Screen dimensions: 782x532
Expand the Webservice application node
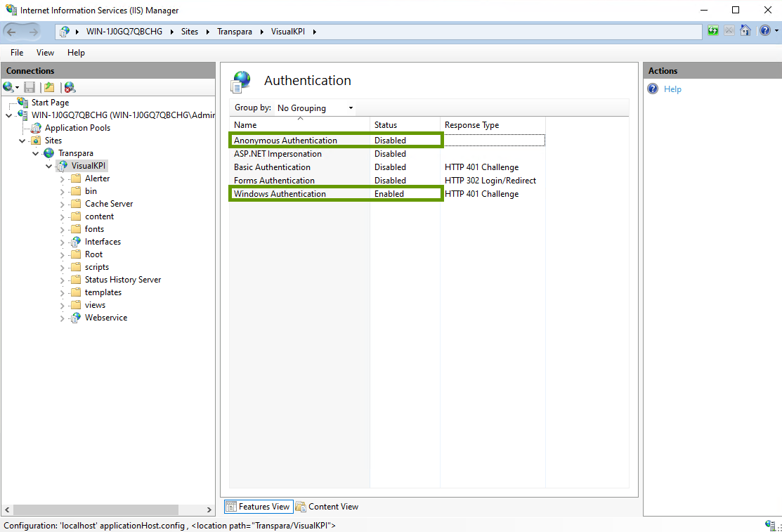tap(62, 318)
